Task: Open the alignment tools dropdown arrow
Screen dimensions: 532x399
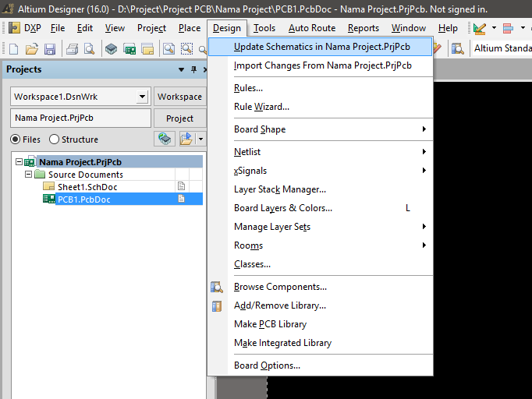Action: click(x=523, y=28)
